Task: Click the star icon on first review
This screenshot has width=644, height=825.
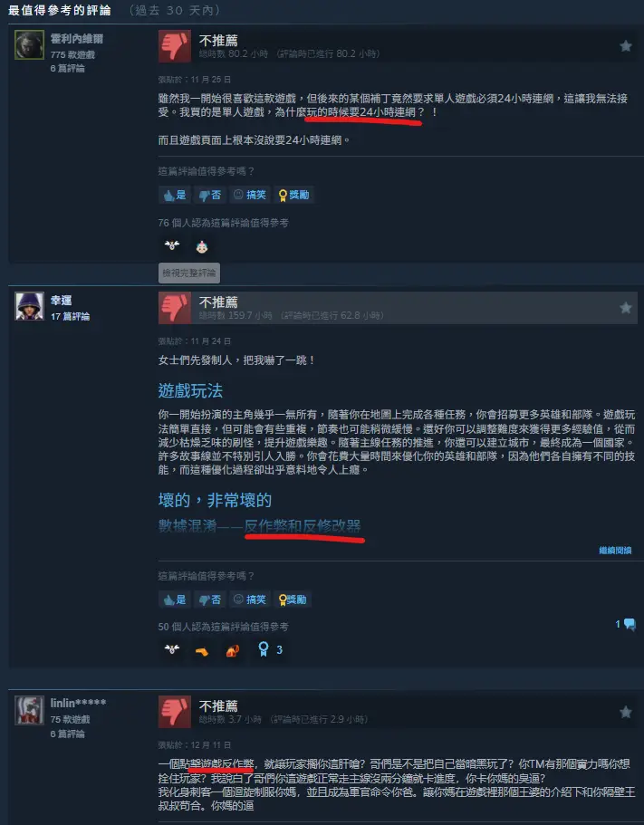Action: pyautogui.click(x=626, y=46)
